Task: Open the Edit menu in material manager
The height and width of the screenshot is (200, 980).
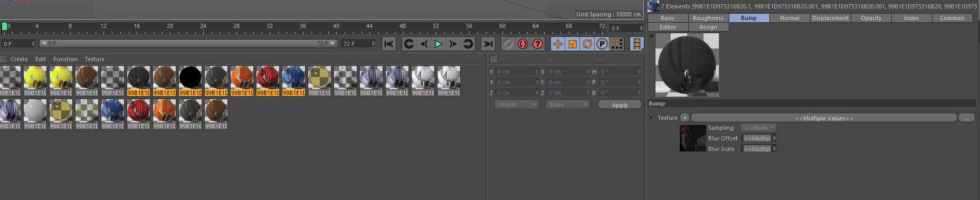Action: [x=41, y=59]
